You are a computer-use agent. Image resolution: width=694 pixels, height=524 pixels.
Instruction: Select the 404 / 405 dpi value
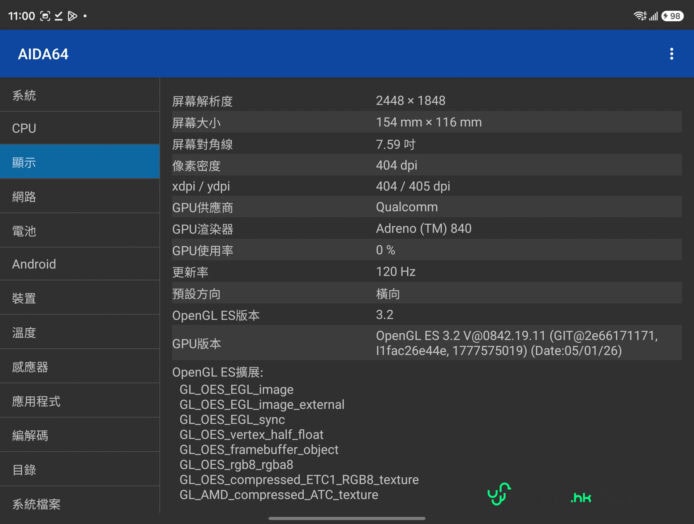pyautogui.click(x=413, y=186)
